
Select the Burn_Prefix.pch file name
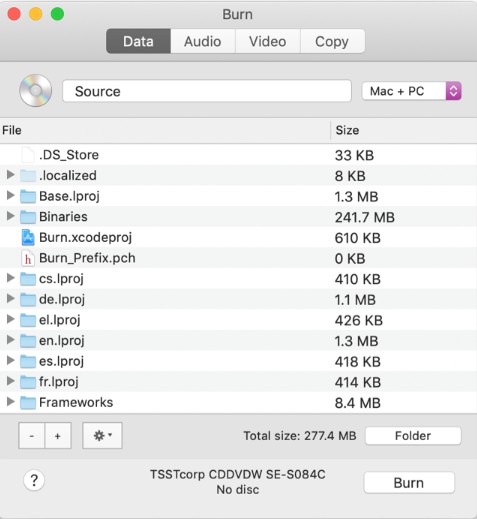coord(87,258)
